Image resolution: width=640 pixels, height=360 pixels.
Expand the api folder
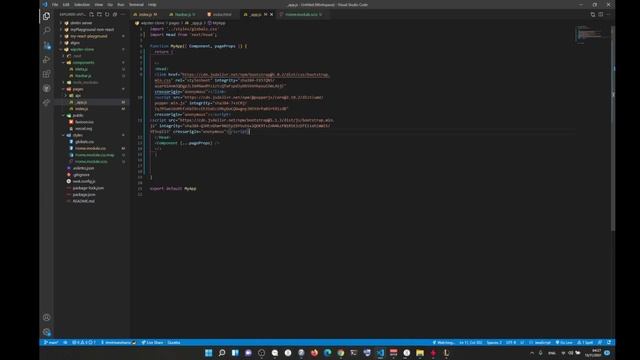tap(78, 96)
